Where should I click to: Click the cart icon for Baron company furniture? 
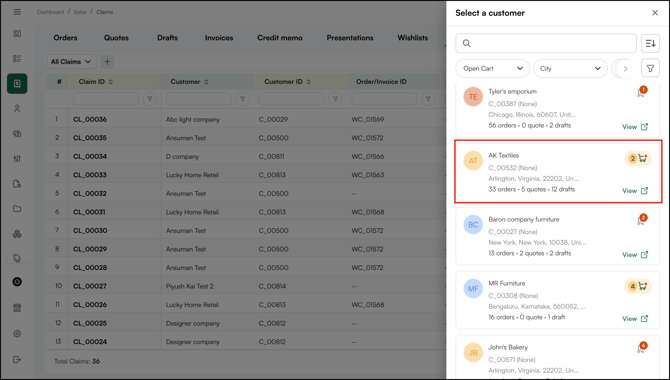pyautogui.click(x=641, y=220)
